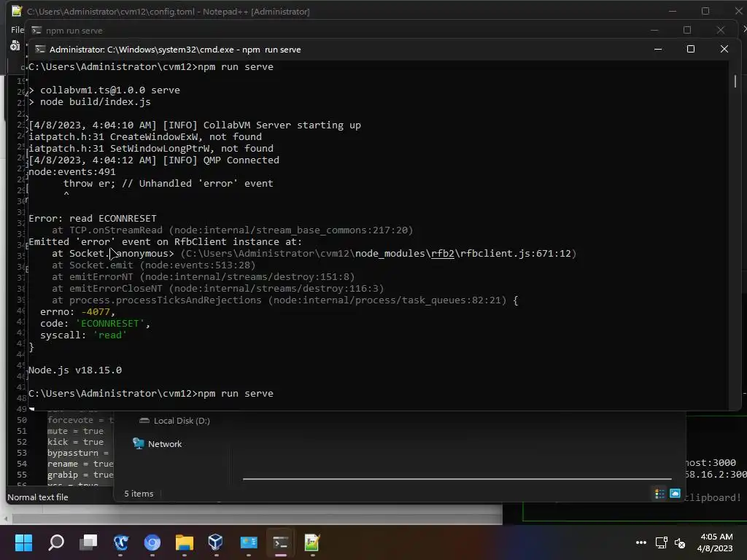Click the 'CollabVM Server starting up' log line
The image size is (747, 560).
coord(195,125)
